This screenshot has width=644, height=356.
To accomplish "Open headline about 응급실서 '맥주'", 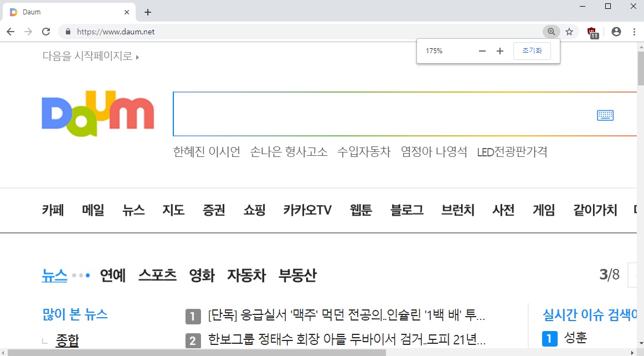I will [346, 316].
